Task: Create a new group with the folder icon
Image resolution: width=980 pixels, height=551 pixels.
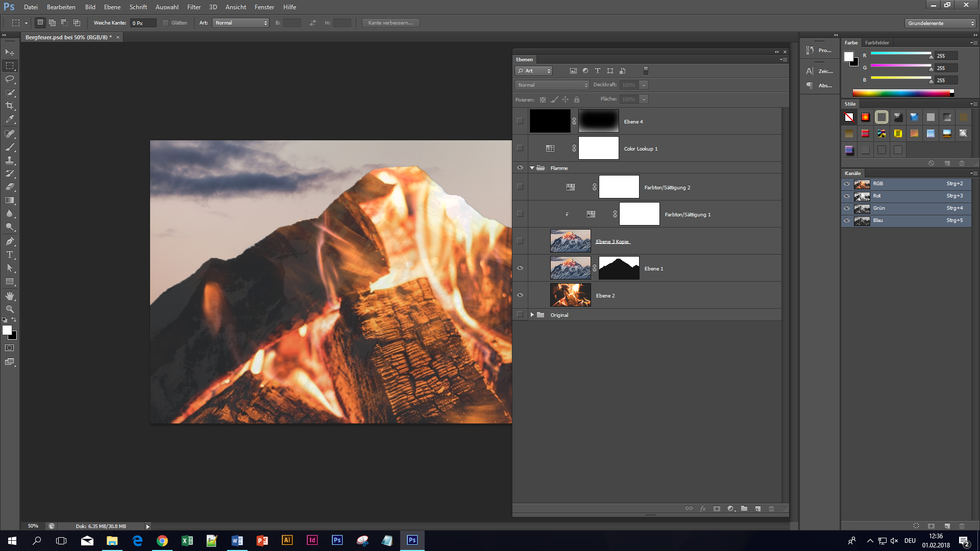Action: click(745, 509)
